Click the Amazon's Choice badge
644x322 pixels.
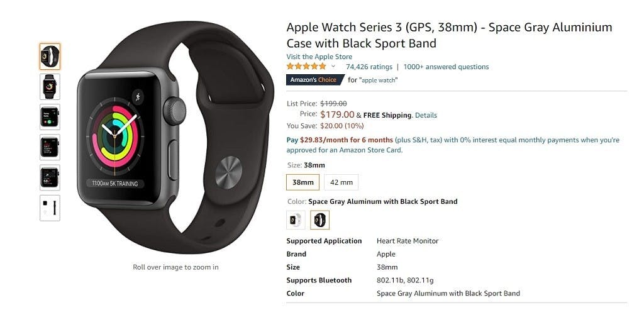(314, 80)
